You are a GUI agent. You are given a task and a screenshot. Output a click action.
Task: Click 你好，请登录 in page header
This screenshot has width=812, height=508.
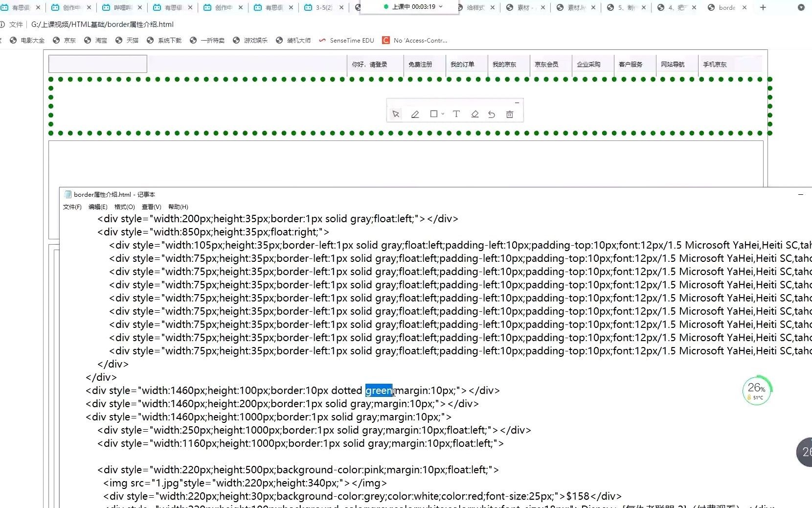(369, 65)
